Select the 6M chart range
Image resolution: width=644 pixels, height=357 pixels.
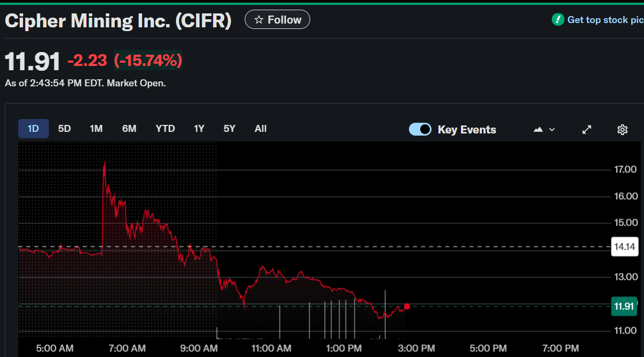coord(129,129)
